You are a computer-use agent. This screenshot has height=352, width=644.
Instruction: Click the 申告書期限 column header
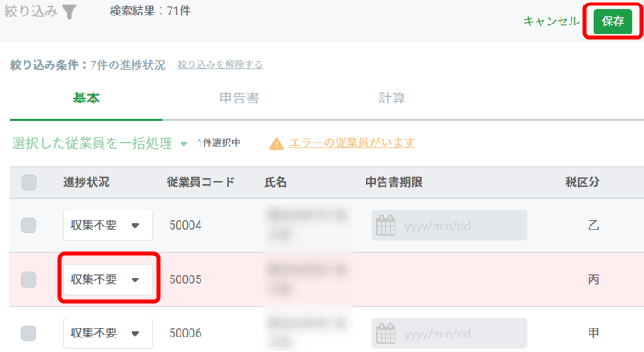point(394,182)
